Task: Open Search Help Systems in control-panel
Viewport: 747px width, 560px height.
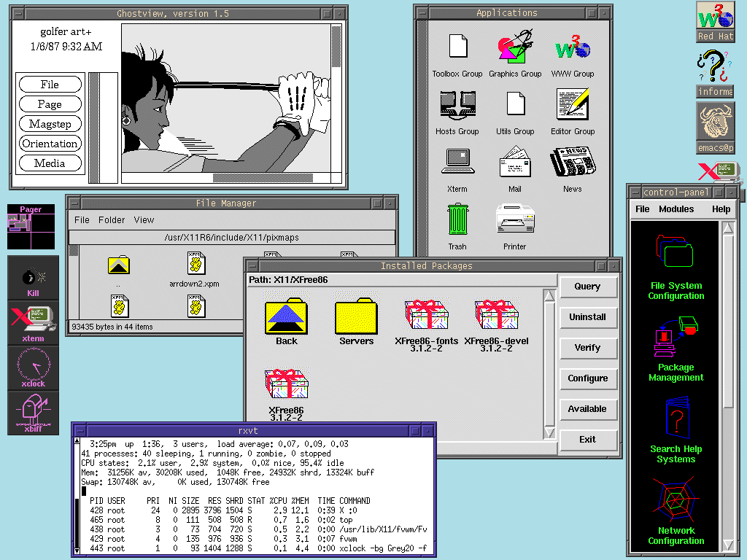Action: (x=676, y=418)
